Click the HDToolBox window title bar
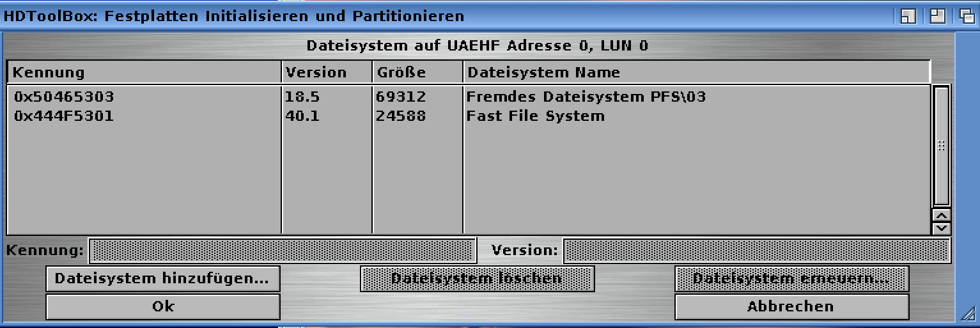 (447, 16)
